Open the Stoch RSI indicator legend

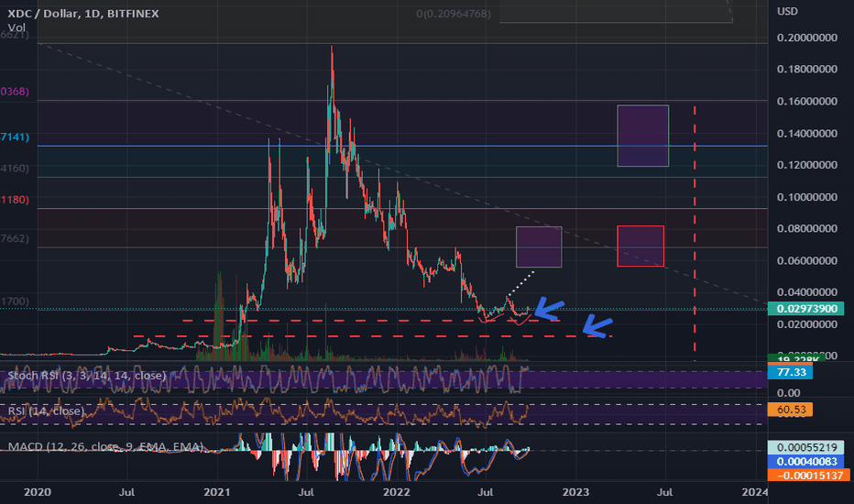[x=87, y=376]
